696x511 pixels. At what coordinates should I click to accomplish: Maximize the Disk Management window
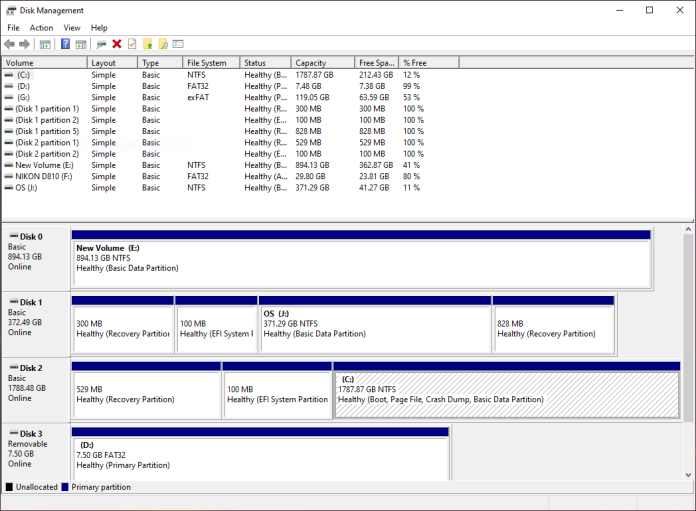tap(649, 10)
